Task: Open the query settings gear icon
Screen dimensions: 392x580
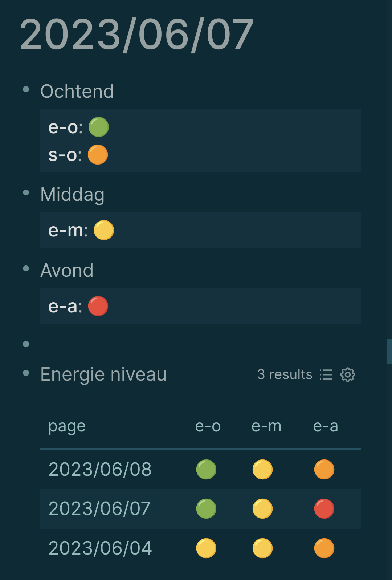Action: pyautogui.click(x=347, y=374)
